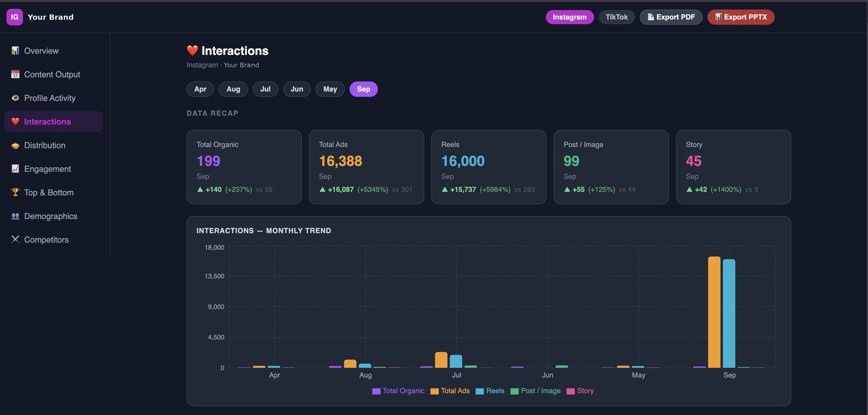Image resolution: width=868 pixels, height=415 pixels.
Task: Toggle Total Ads legend swatch
Action: click(x=435, y=391)
